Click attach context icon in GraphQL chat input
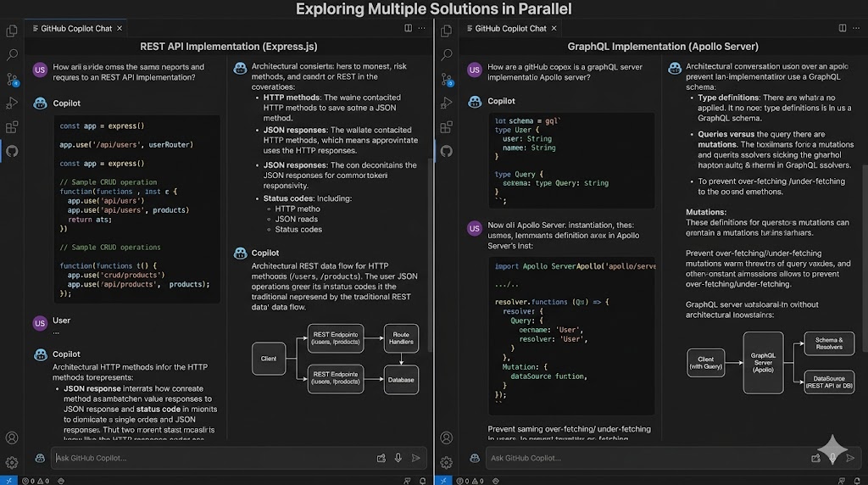868x485 pixels. (815, 458)
